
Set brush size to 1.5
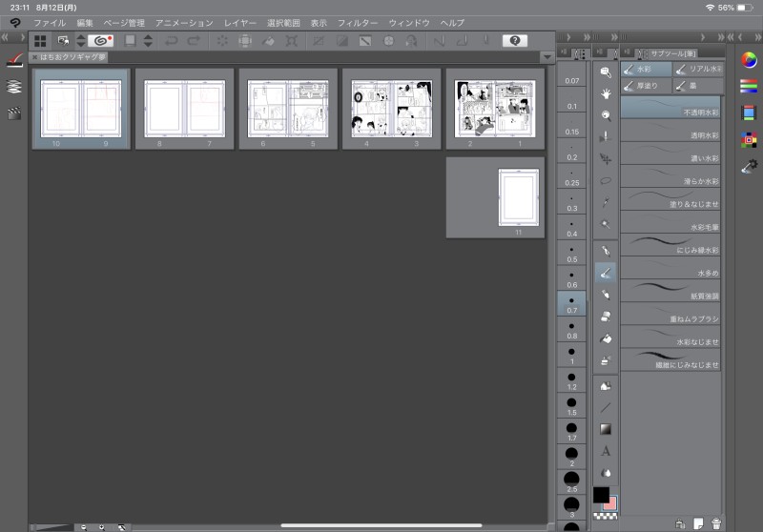(x=571, y=406)
